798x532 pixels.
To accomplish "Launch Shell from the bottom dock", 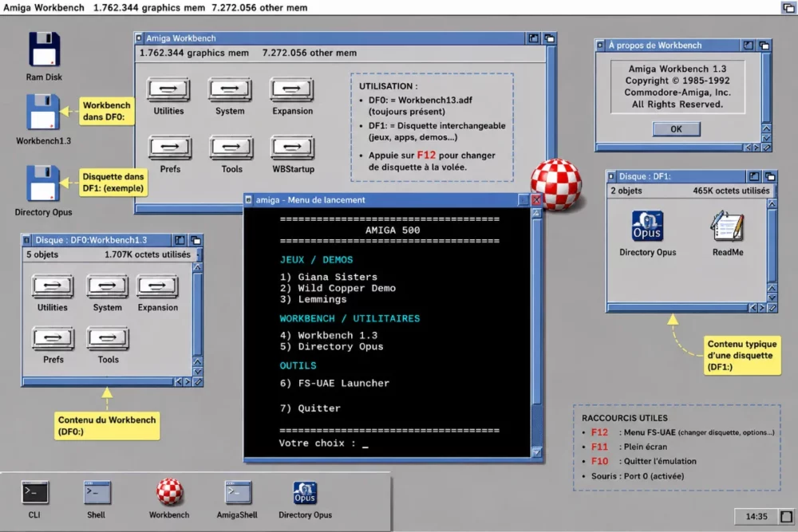I will click(x=97, y=492).
